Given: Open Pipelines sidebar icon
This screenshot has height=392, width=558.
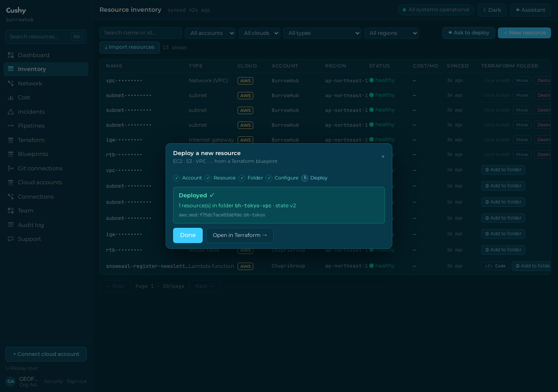Looking at the screenshot, I should 10,125.
